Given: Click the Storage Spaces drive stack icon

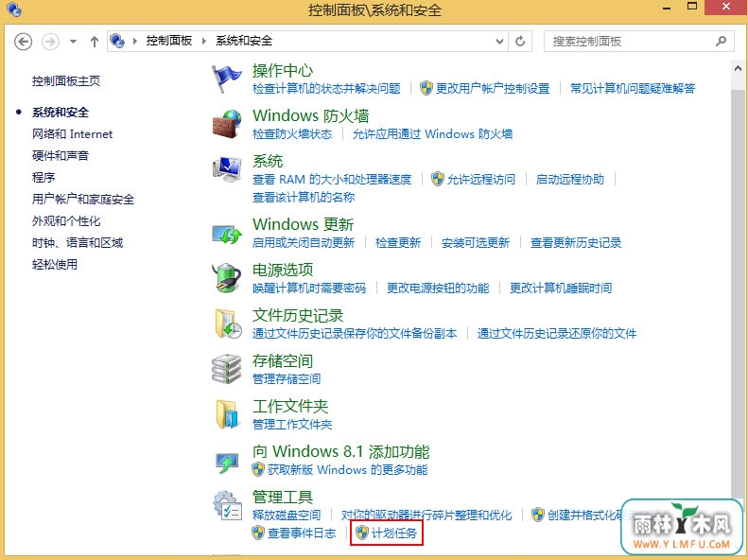Looking at the screenshot, I should tap(226, 369).
